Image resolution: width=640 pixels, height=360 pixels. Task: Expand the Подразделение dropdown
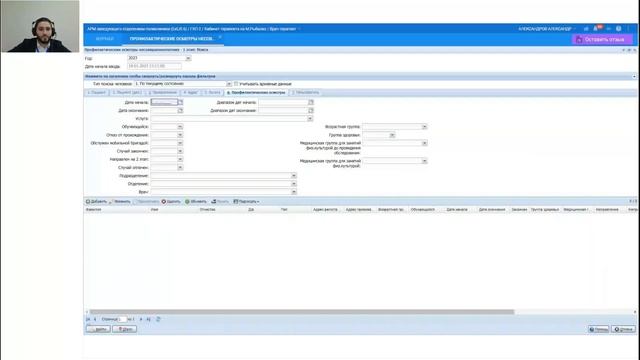click(294, 176)
